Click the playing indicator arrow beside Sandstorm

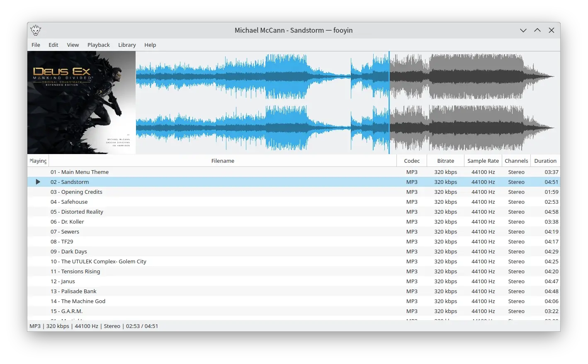click(x=38, y=182)
